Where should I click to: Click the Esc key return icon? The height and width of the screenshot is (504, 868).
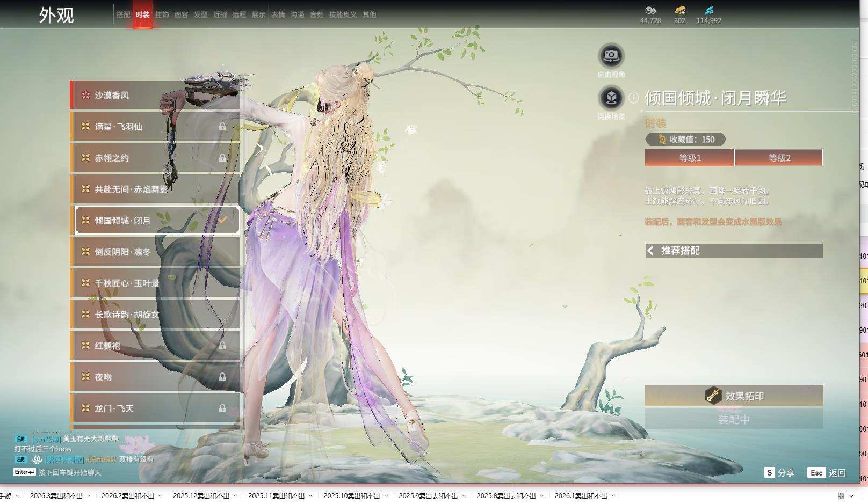click(x=816, y=472)
